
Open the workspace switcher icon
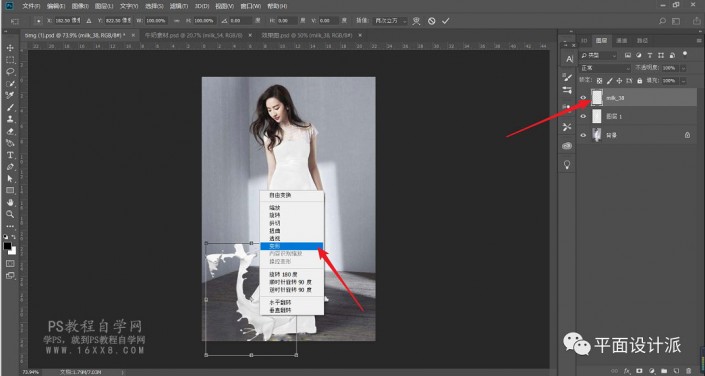click(676, 21)
